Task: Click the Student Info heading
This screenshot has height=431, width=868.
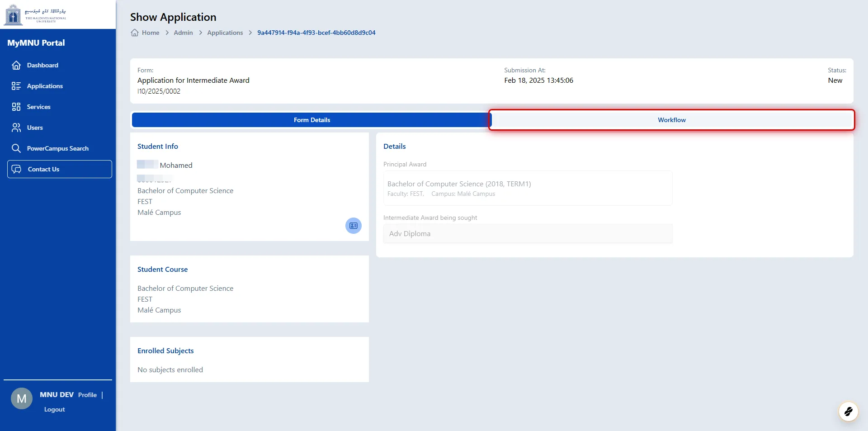Action: [x=158, y=147]
